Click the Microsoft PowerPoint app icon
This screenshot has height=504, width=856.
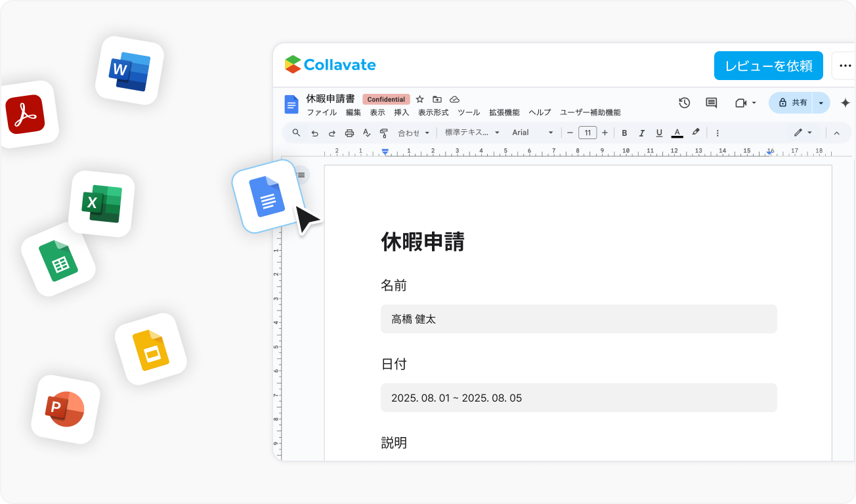[66, 409]
